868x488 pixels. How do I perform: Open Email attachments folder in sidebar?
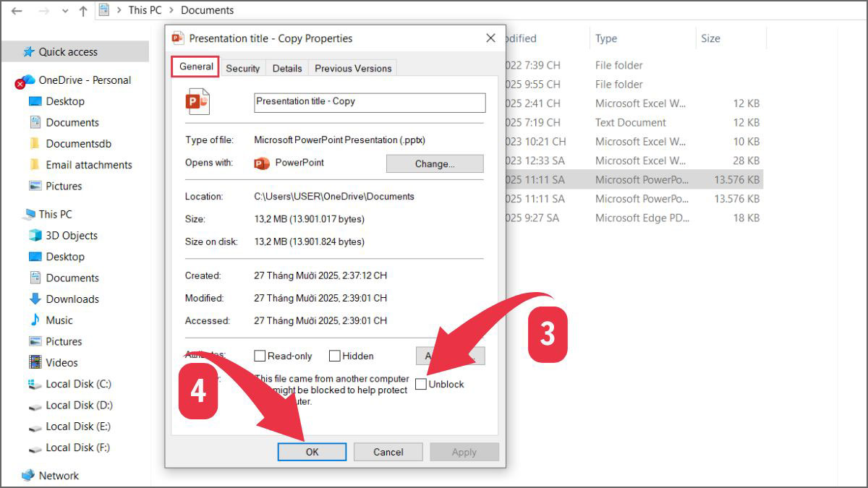(89, 165)
